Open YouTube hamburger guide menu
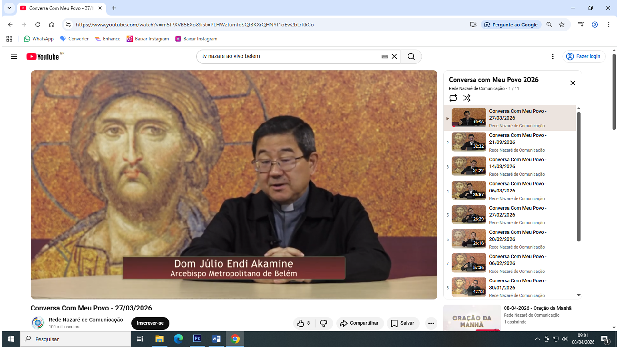Screen dimensions: 619x364 [14, 56]
